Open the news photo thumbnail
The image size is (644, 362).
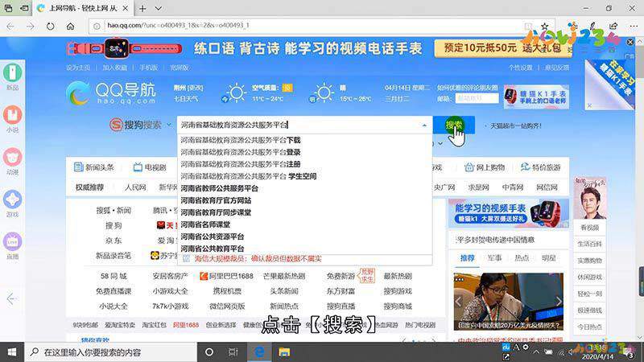pyautogui.click(x=509, y=302)
